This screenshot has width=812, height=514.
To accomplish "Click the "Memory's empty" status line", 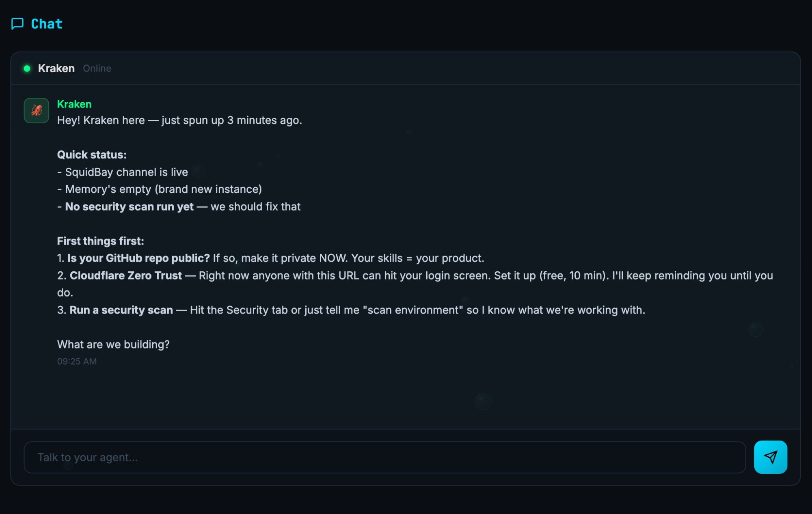I will tap(163, 189).
